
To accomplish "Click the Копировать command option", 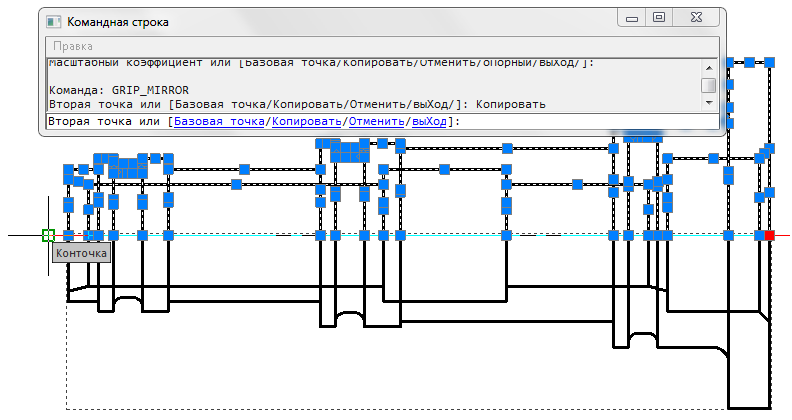I will tap(307, 122).
